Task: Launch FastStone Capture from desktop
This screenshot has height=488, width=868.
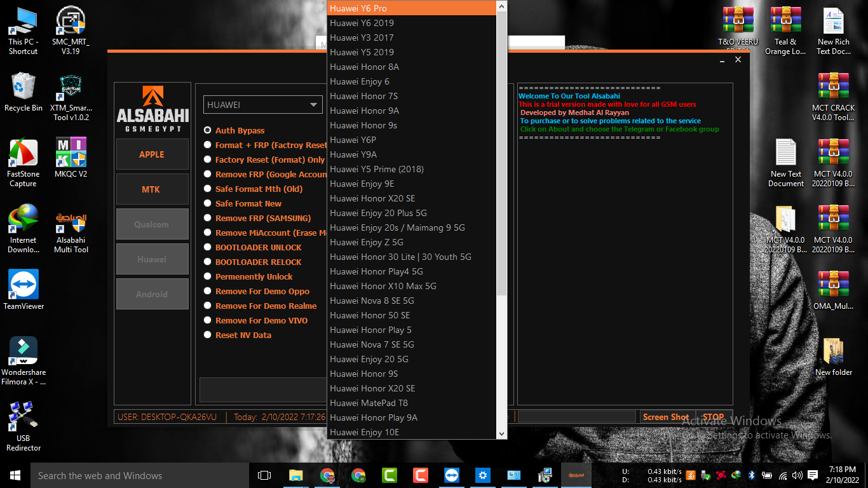Action: (x=23, y=163)
